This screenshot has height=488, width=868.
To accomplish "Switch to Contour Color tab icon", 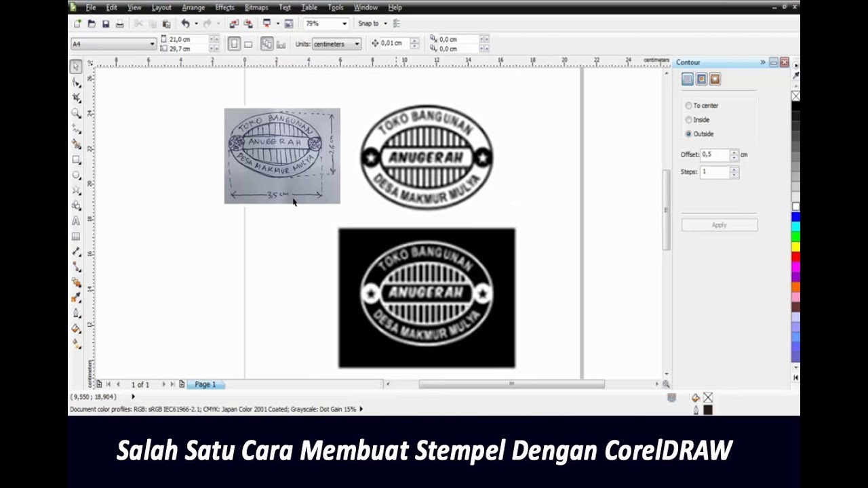I will (701, 79).
